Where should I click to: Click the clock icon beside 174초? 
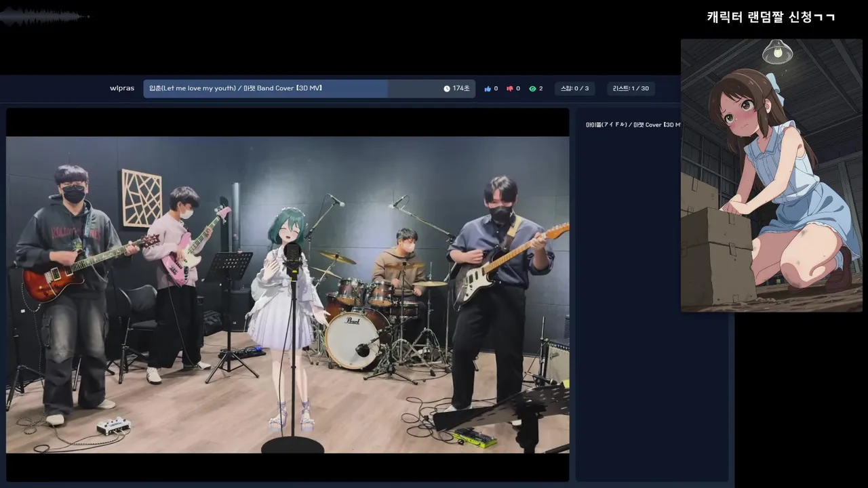[447, 89]
